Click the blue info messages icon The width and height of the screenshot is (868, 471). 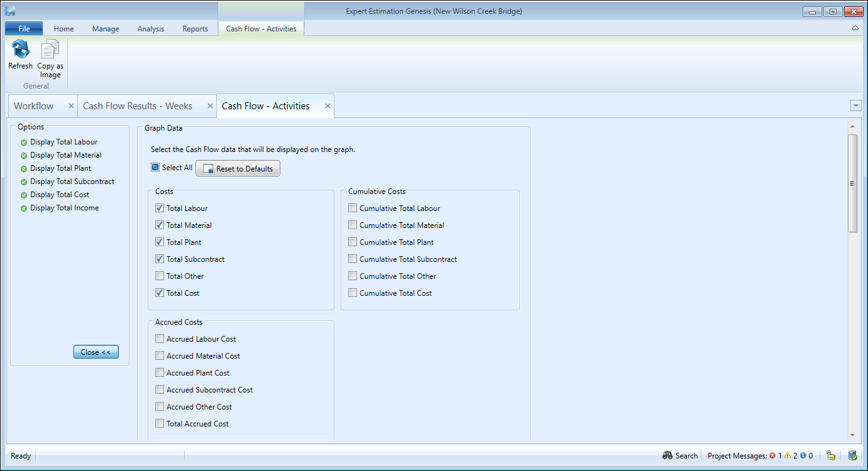pyautogui.click(x=803, y=455)
